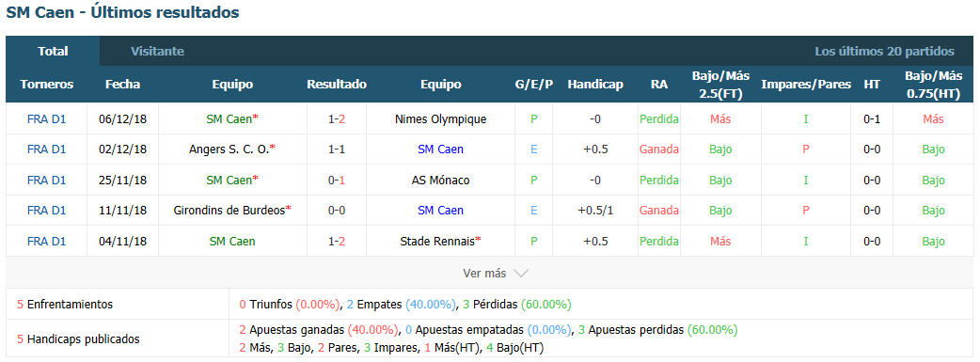Open the AS Mónaco team link

click(x=441, y=181)
